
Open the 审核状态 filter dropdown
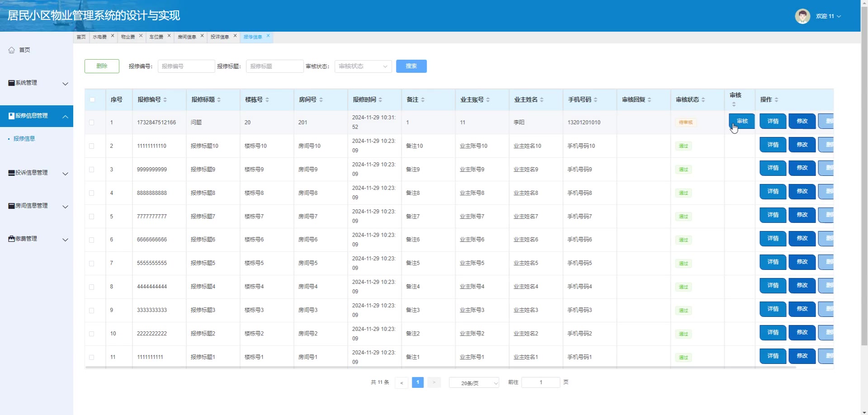(363, 66)
